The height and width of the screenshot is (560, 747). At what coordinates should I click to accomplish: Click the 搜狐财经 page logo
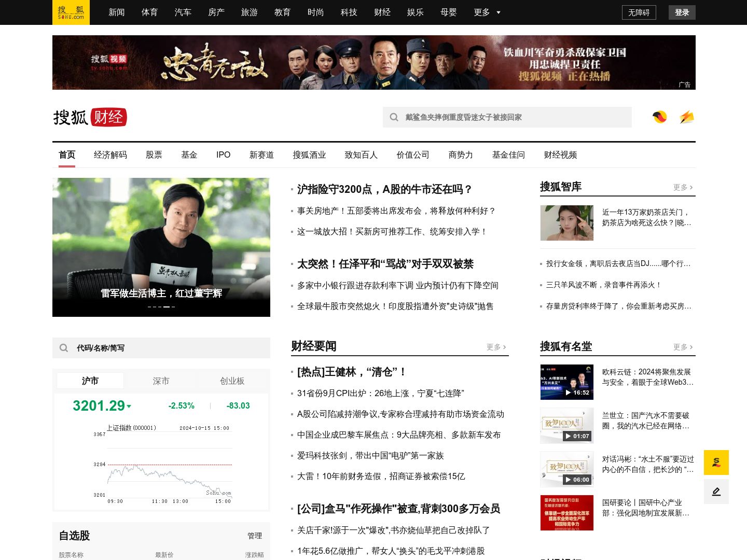(90, 117)
